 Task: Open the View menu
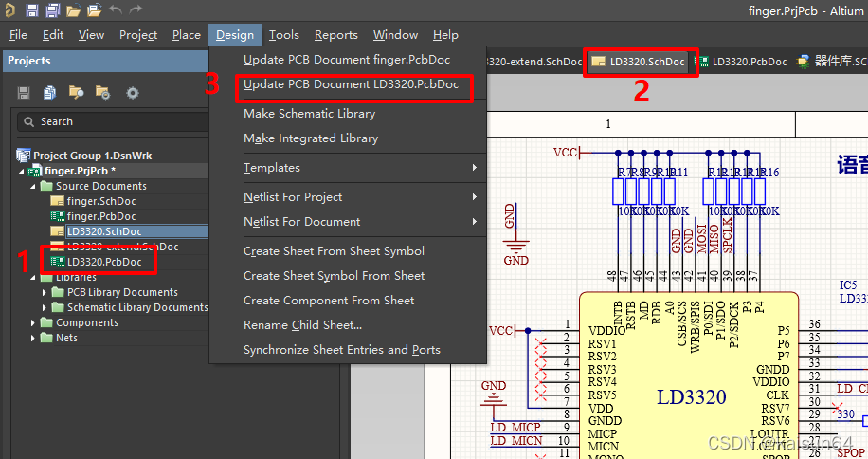91,35
